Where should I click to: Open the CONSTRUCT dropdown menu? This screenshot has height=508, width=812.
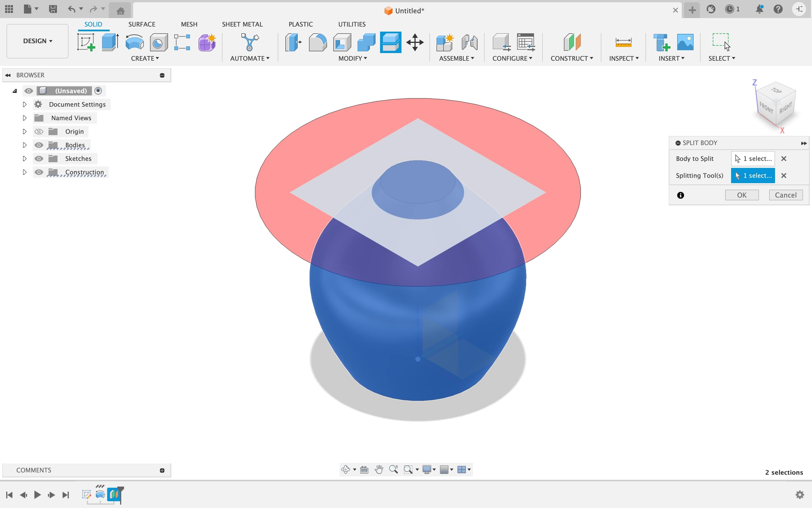[x=572, y=58]
